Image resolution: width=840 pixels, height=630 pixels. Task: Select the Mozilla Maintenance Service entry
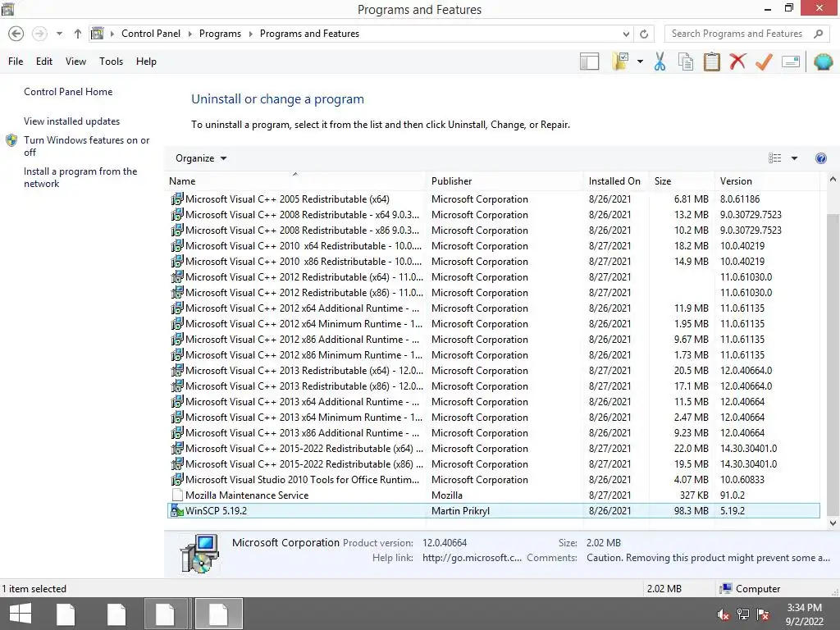coord(493,495)
